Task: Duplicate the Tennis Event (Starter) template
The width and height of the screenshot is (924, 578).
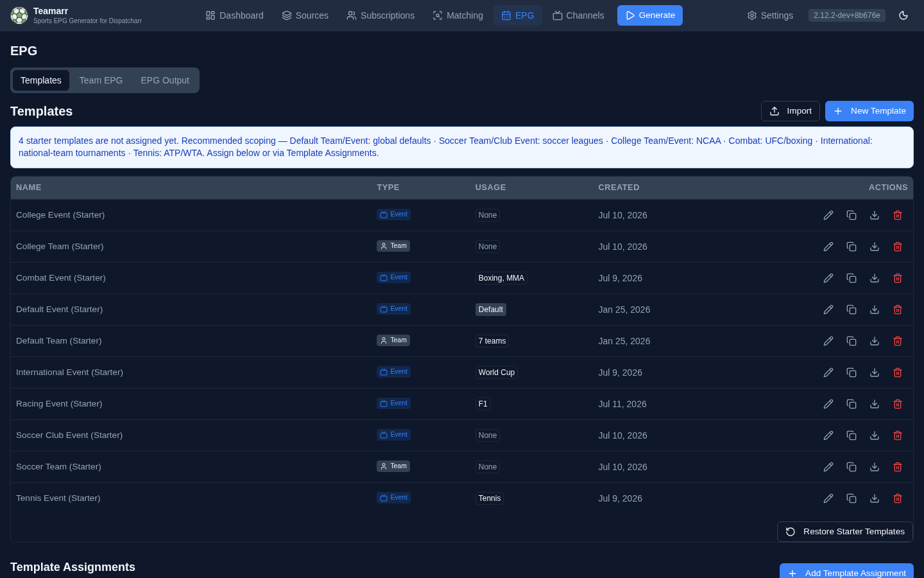Action: (x=851, y=498)
